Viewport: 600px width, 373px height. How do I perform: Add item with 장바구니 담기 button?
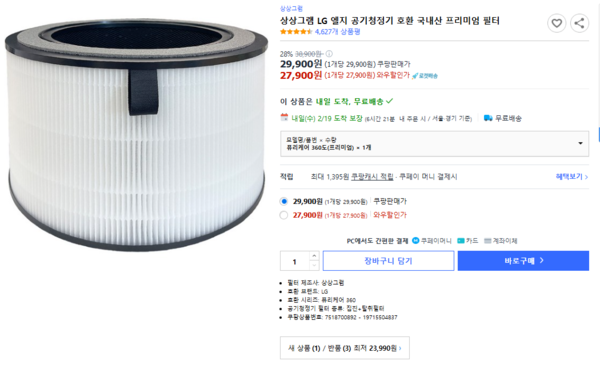click(x=388, y=261)
